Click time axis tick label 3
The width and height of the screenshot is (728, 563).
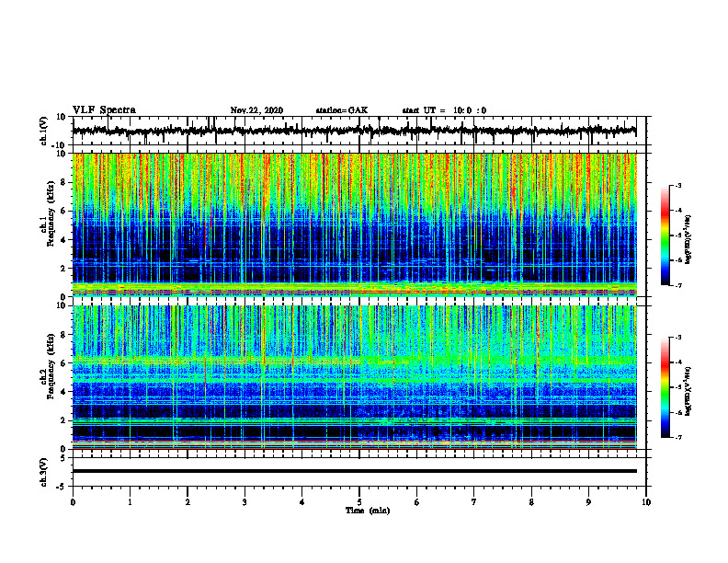tap(245, 502)
